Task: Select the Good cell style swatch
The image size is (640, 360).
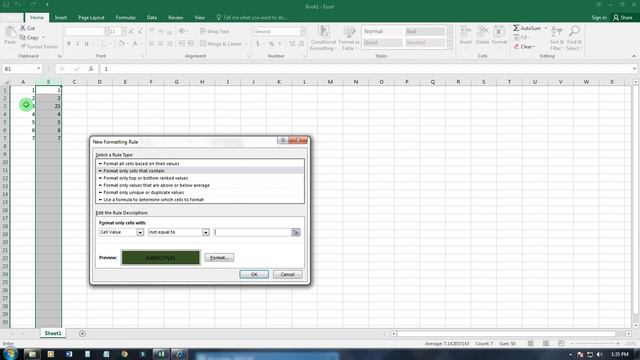Action: click(x=382, y=43)
